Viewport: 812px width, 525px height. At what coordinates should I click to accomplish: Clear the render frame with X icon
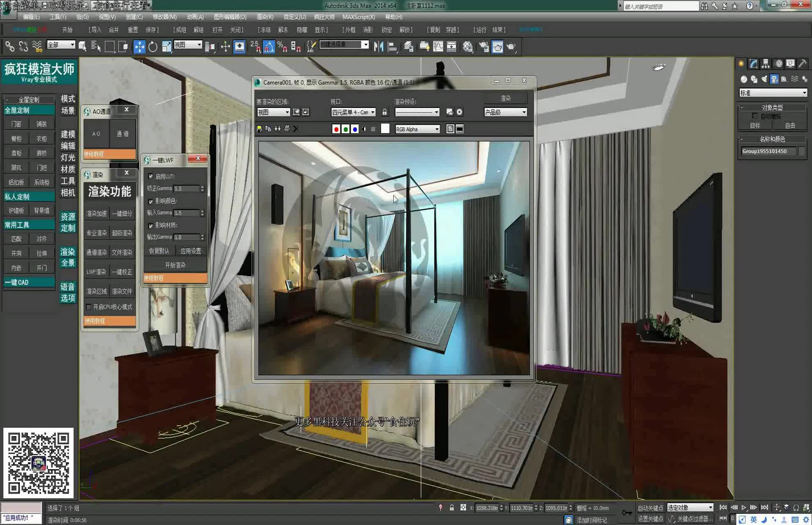[x=296, y=129]
